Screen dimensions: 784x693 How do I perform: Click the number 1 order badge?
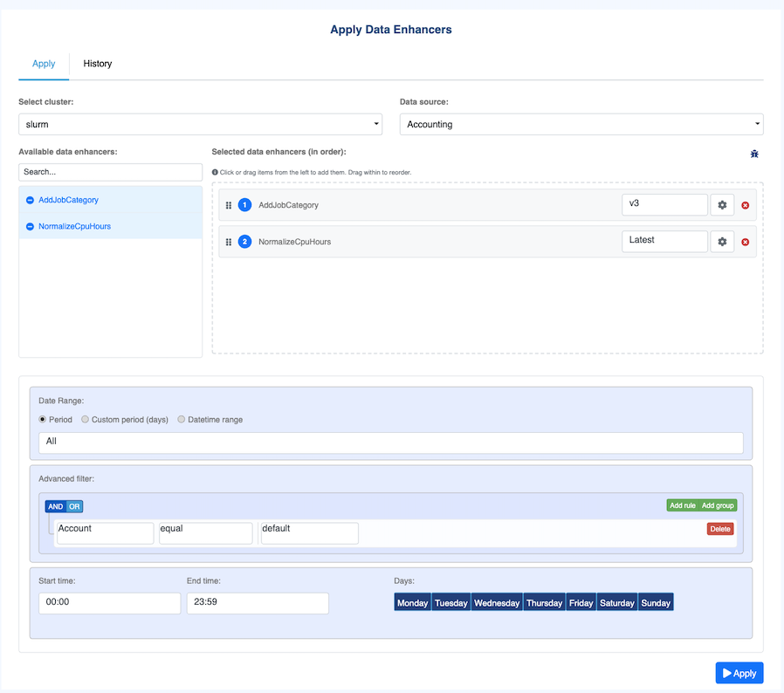click(x=244, y=205)
